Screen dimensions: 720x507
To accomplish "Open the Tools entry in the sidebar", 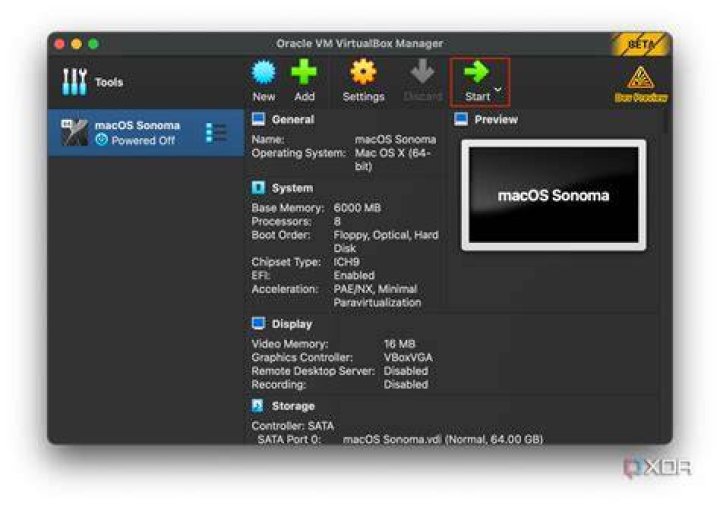I will click(146, 82).
